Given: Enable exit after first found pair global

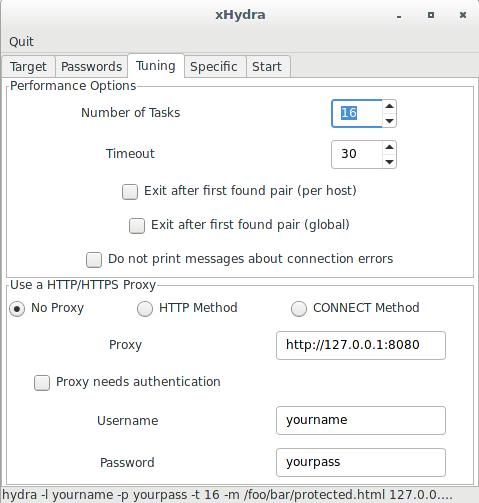Looking at the screenshot, I should pos(137,226).
